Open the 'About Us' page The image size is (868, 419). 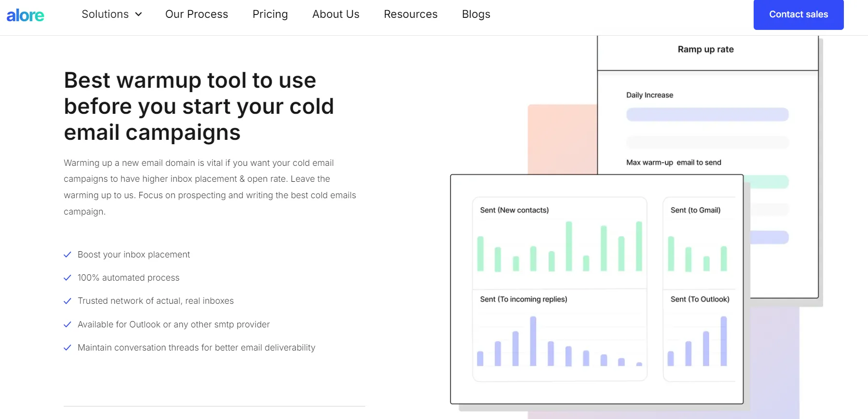[x=336, y=14]
